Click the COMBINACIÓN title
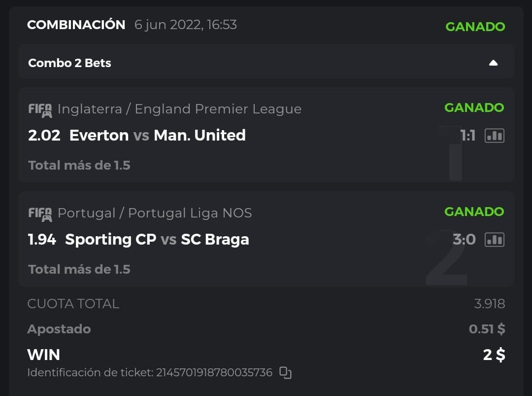Screen dimensions: 532x396 pyautogui.click(x=76, y=25)
